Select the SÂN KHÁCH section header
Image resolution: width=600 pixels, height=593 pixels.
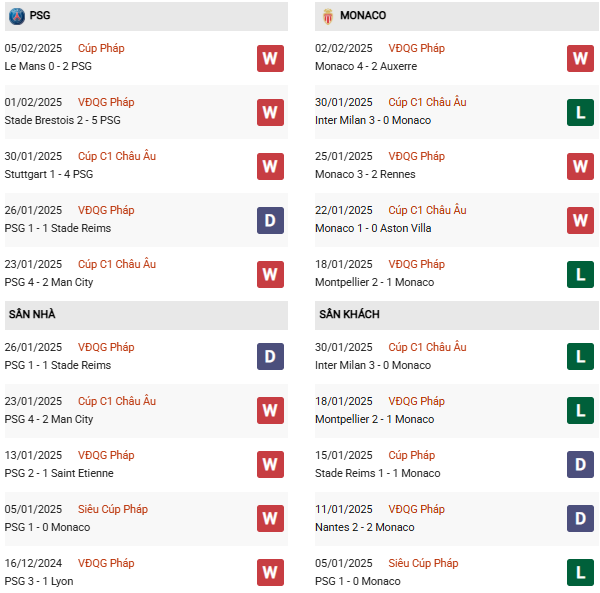pos(349,315)
